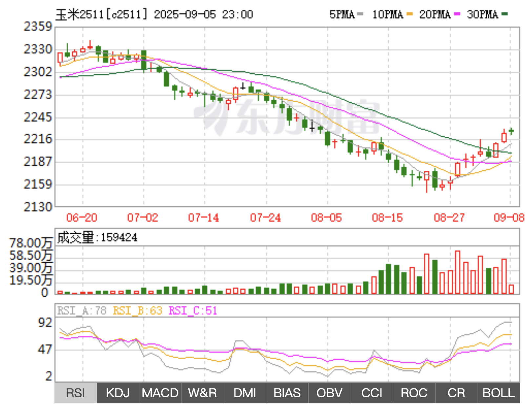Select the OBV indicator tab
The width and height of the screenshot is (532, 413).
pos(329,393)
